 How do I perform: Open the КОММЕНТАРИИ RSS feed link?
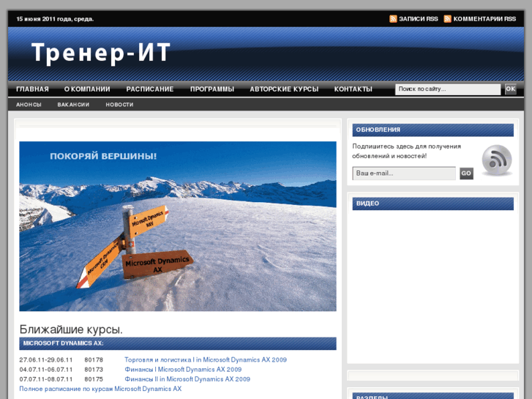(484, 19)
